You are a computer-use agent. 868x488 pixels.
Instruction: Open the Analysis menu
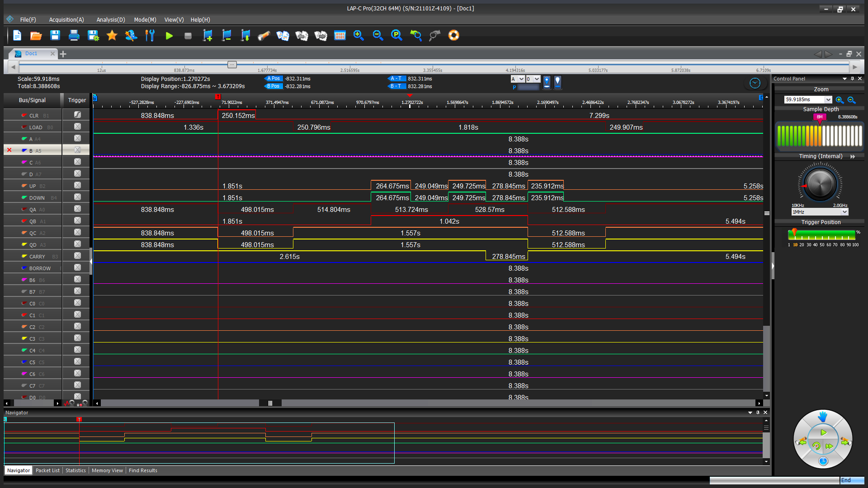(x=110, y=19)
